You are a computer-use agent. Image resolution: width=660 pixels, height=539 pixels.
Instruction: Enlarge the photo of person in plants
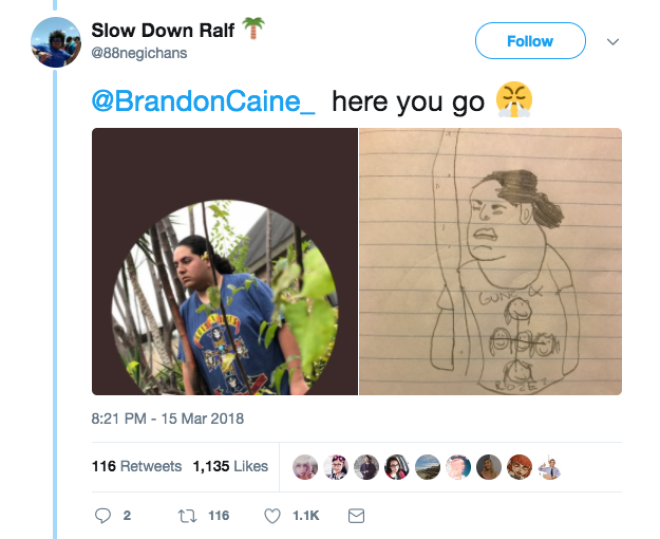225,261
